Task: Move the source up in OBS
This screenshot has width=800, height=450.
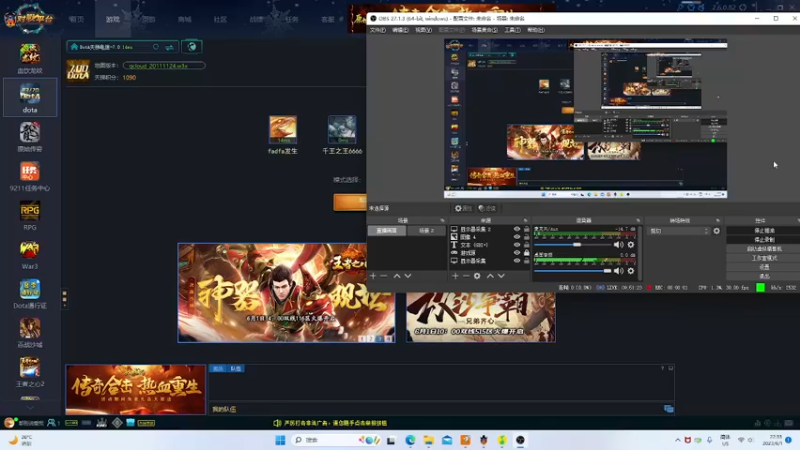Action: click(x=490, y=276)
